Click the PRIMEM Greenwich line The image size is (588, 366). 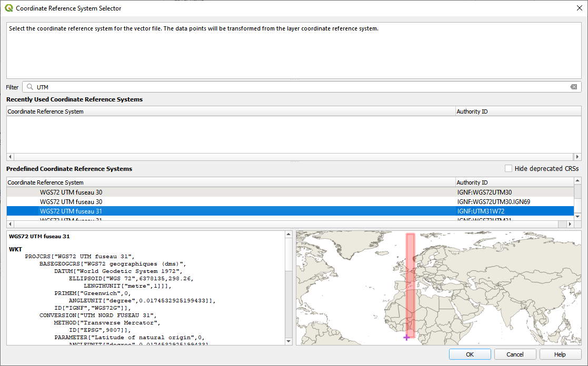pos(93,293)
